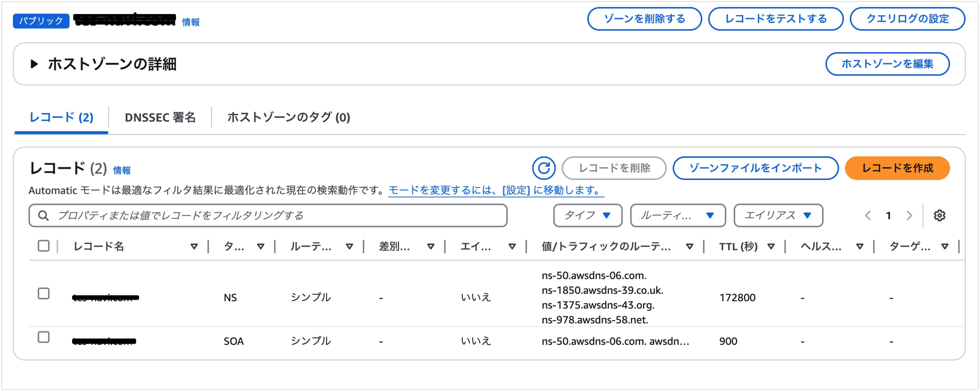Image resolution: width=980 pixels, height=391 pixels.
Task: Sort by the ヘルス column arrow
Action: (859, 246)
